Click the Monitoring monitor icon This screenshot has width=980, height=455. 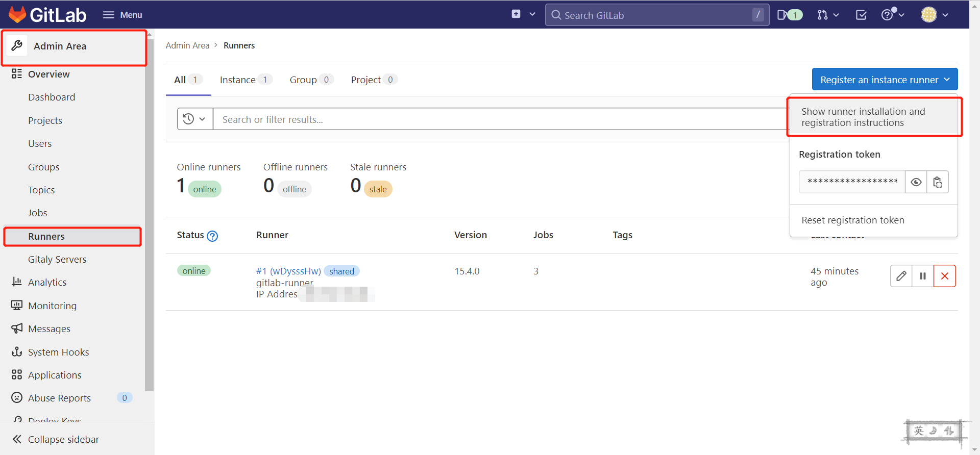17,305
